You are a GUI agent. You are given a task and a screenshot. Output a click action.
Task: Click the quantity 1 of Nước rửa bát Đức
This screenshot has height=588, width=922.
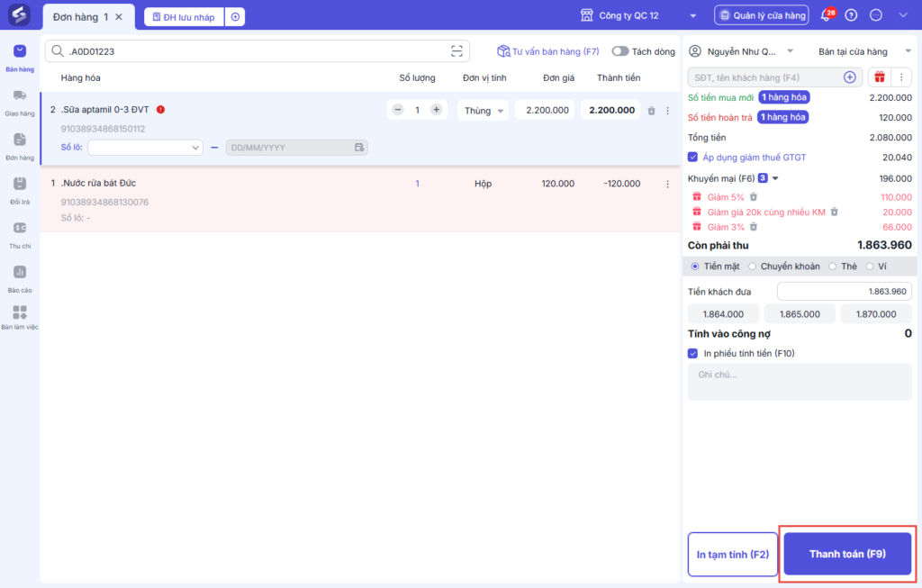coord(418,184)
